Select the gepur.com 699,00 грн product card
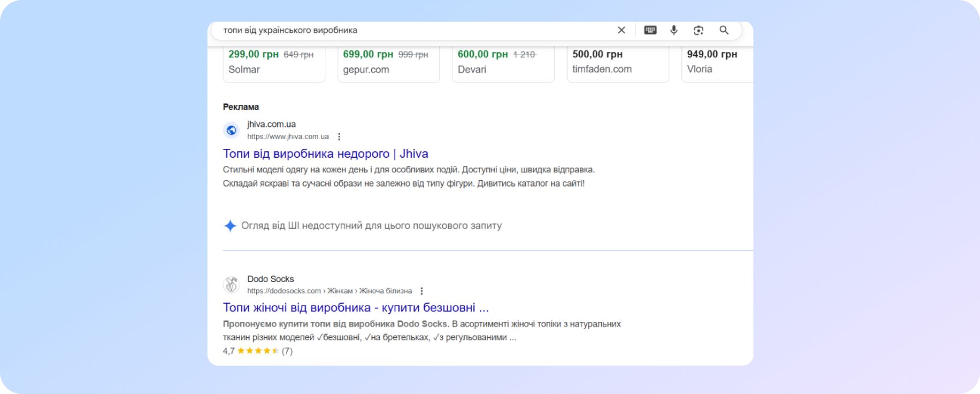The height and width of the screenshot is (394, 980). (388, 63)
